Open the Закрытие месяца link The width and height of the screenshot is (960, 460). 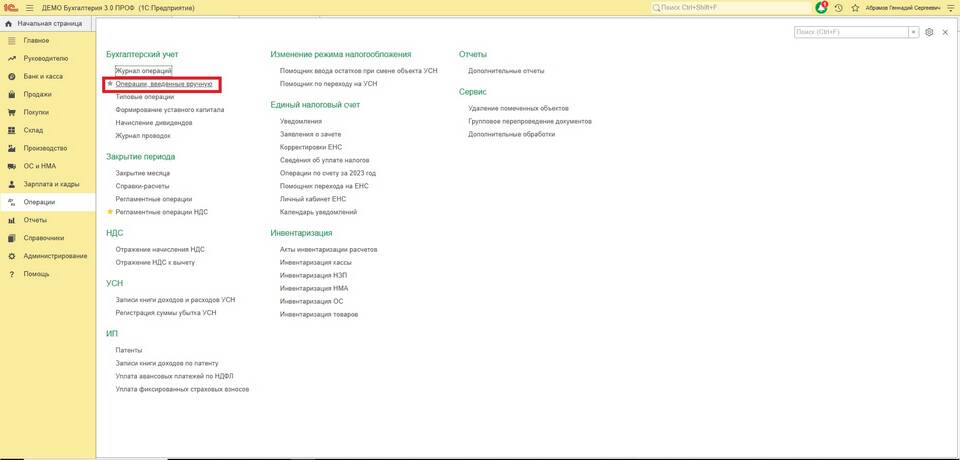[142, 173]
